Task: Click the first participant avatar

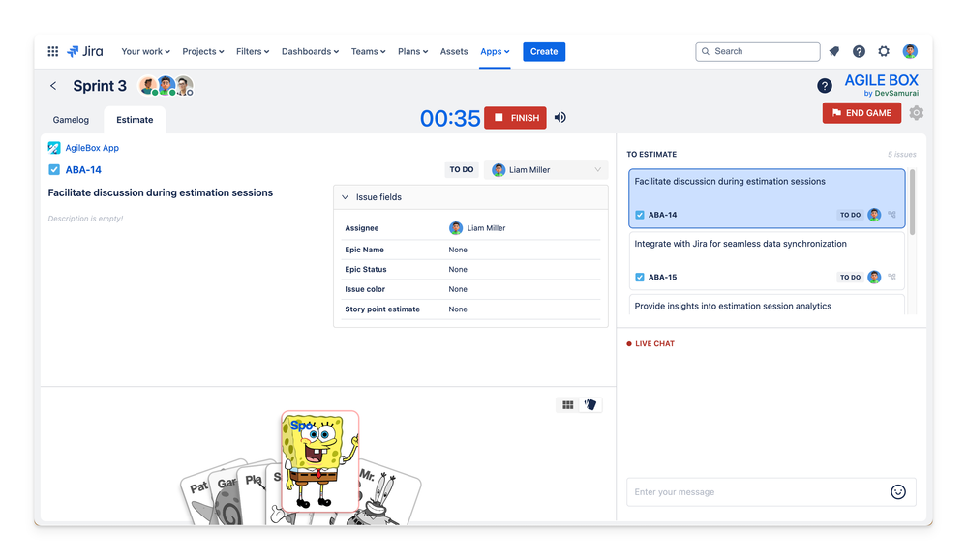Action: click(149, 86)
